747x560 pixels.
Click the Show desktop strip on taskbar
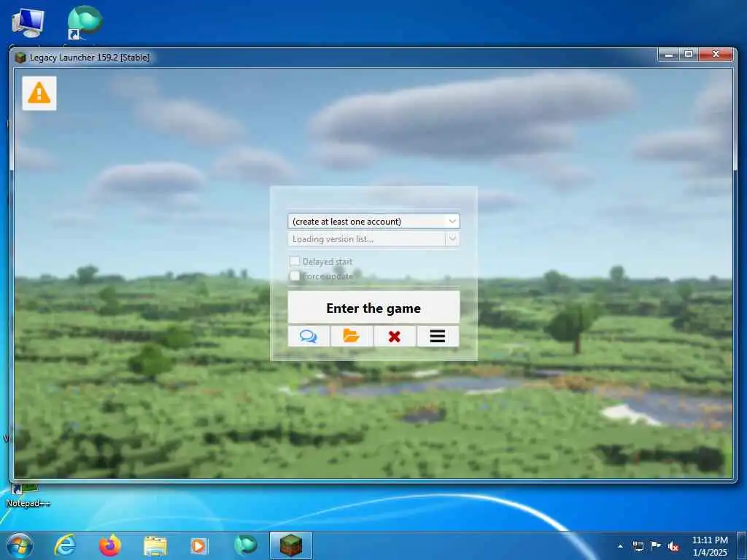741,546
